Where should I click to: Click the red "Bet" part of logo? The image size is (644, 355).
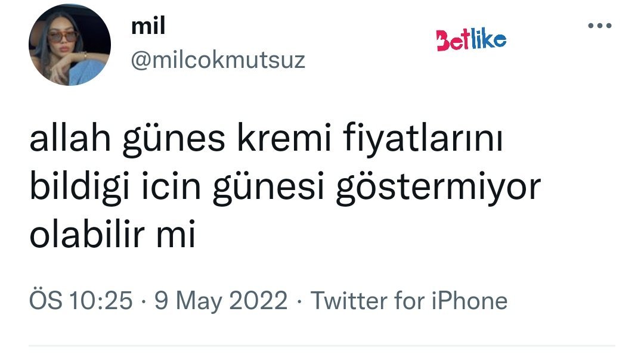(451, 41)
